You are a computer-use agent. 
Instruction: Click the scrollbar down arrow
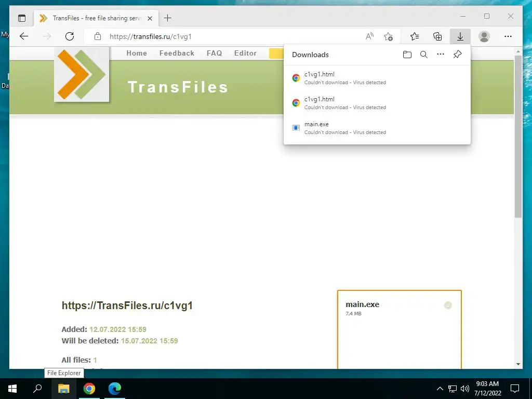[x=518, y=364]
